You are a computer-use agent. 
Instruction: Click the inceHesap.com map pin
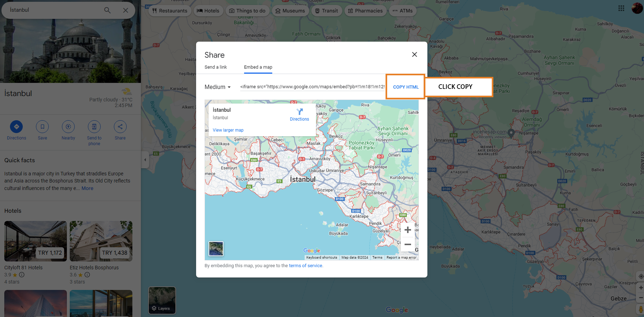tap(511, 133)
